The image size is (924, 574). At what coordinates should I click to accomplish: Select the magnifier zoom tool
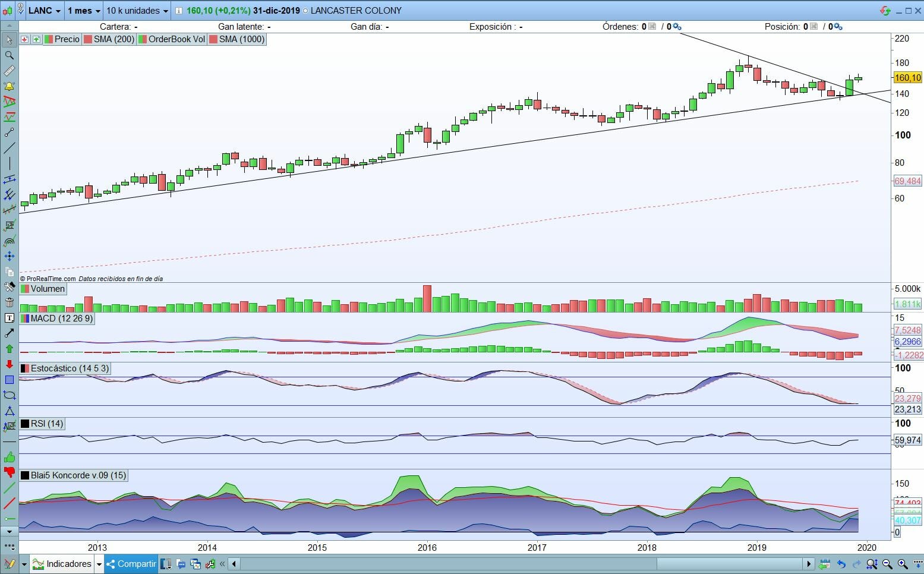(9, 55)
